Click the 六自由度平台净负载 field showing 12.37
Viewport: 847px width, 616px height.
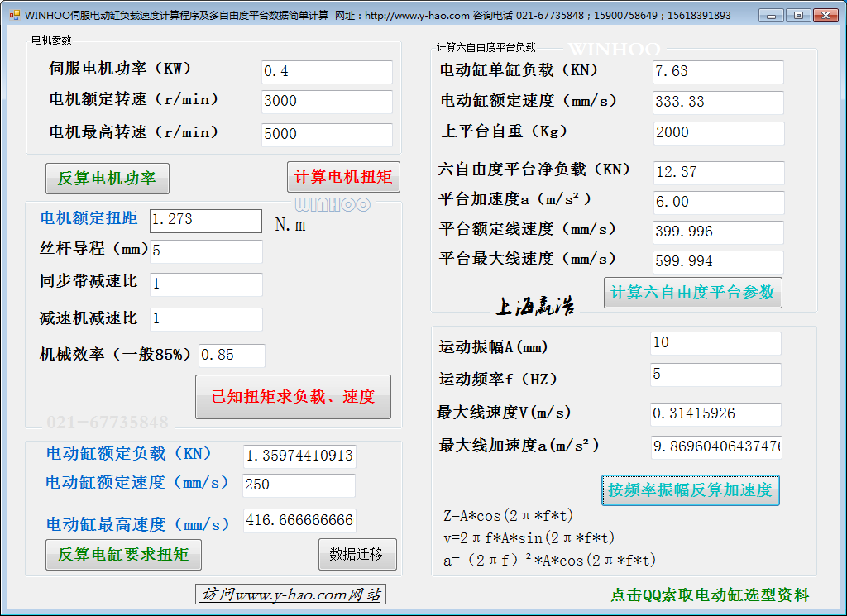(719, 173)
